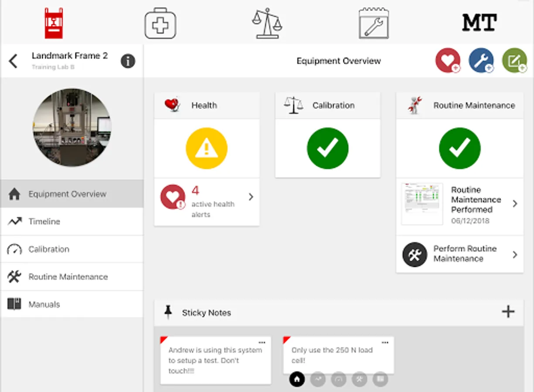
Task: Click the manuals page indicator dot
Action: click(380, 379)
